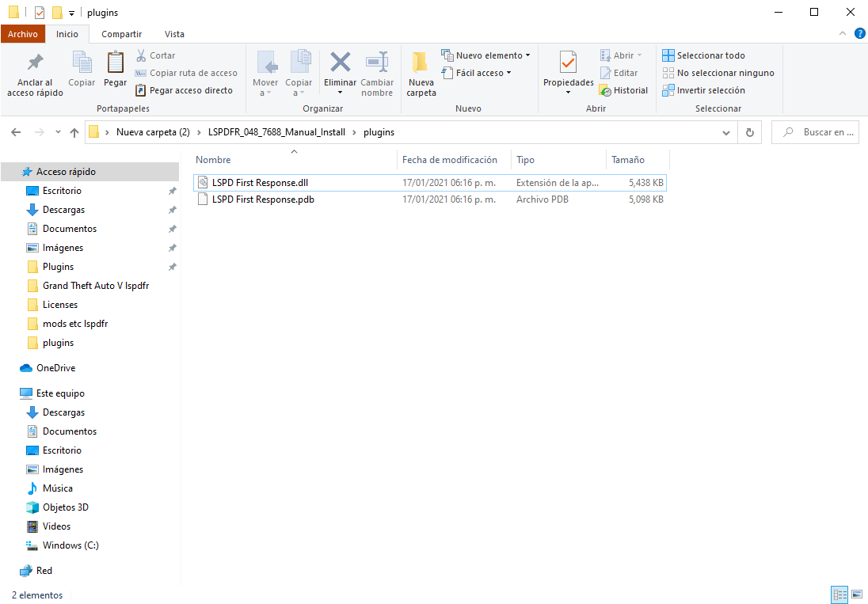Click Cambiar nombre rename icon
The height and width of the screenshot is (604, 868).
click(377, 62)
